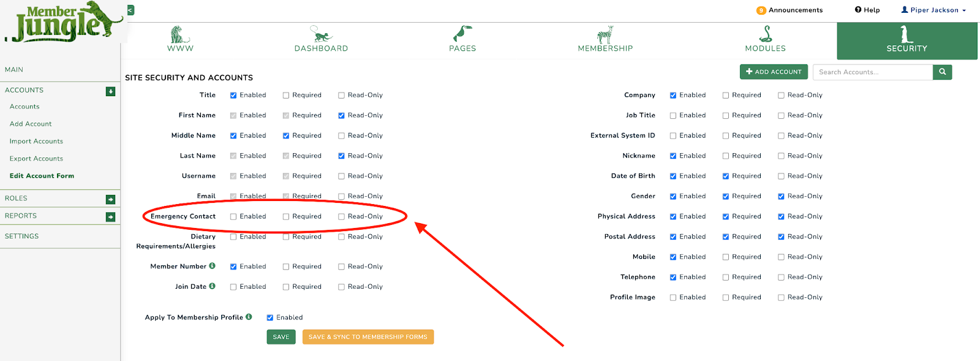Viewport: 980px width, 361px height.
Task: Uncheck Title Enabled checkbox
Action: tap(233, 95)
